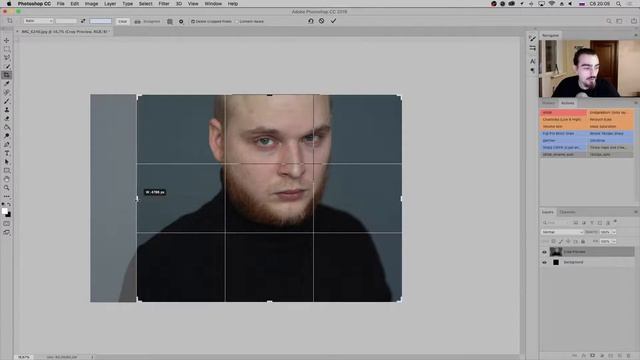Swap crop width and height arrows

pyautogui.click(x=83, y=21)
